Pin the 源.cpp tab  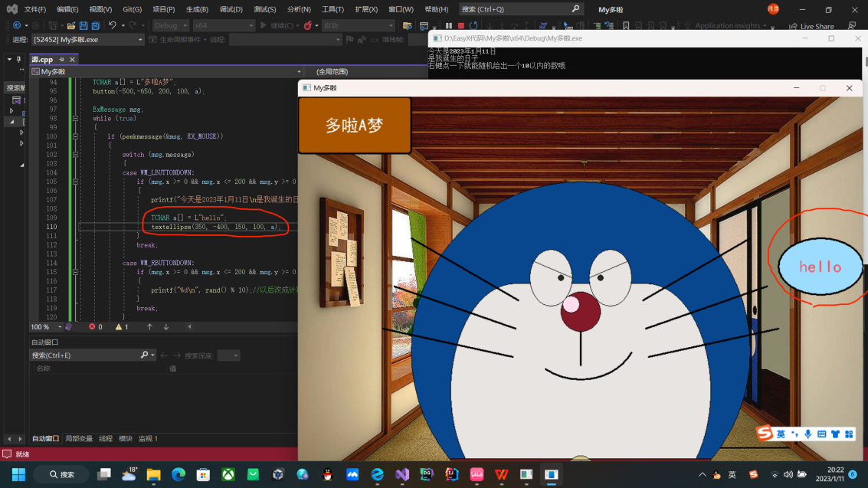click(61, 59)
